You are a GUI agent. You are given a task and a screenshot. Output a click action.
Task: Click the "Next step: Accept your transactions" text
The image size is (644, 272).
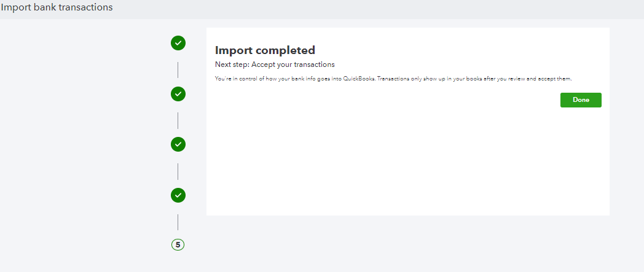pyautogui.click(x=275, y=64)
